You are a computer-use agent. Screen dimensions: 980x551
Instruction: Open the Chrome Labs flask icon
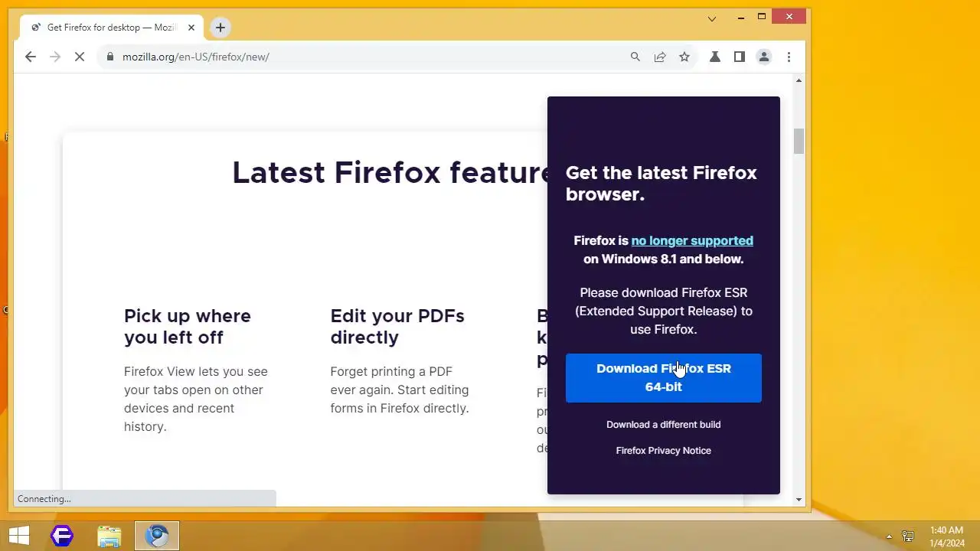715,57
